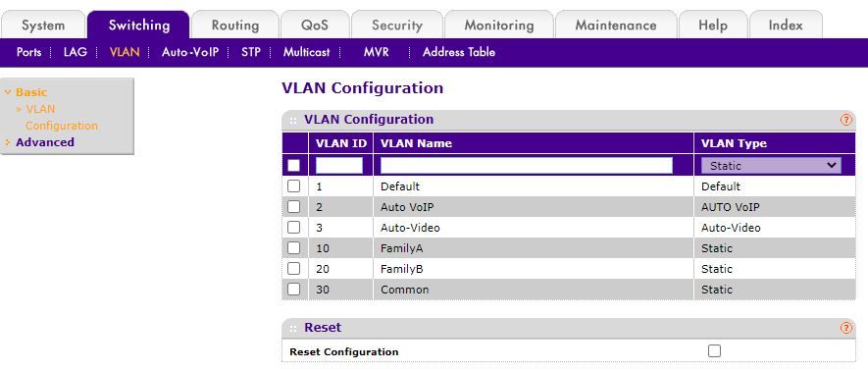
Task: Select the Default VLAN 1 checkbox
Action: 294,186
